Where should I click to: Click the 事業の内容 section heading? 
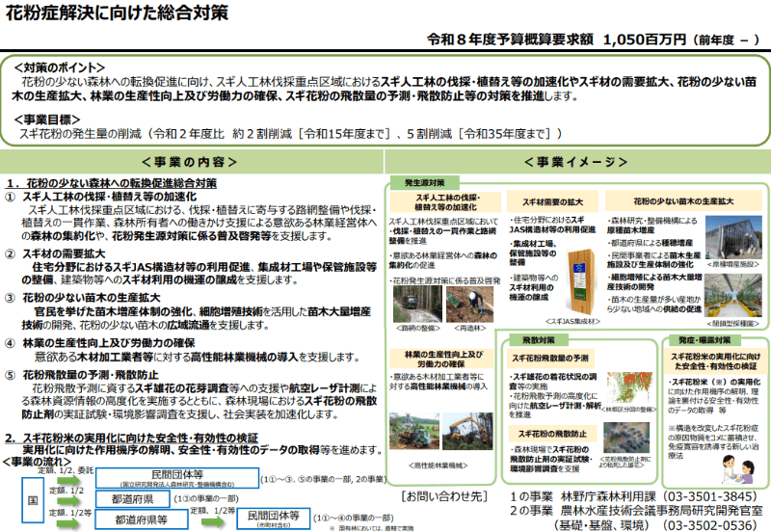point(189,161)
